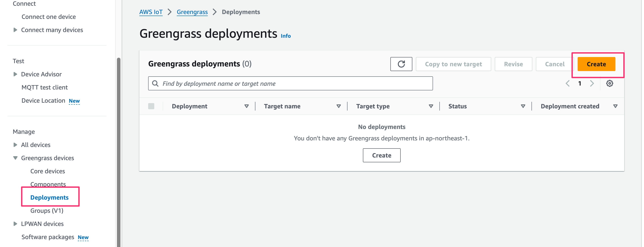The image size is (644, 247).
Task: Click the Deployments breadcrumb text
Action: [241, 12]
